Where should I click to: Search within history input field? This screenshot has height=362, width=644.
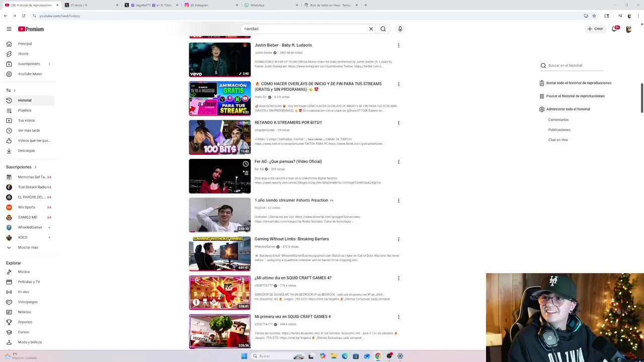(575, 65)
